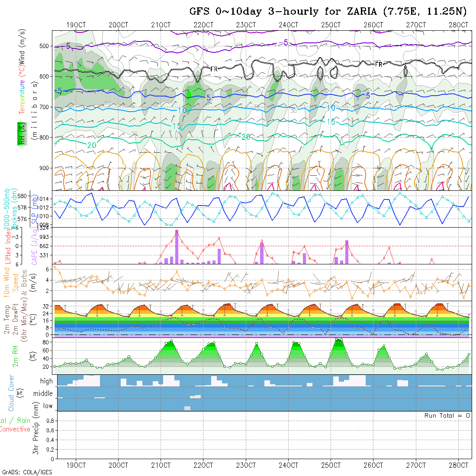
Task: Click the 'Cloud Cover' axis title
Action: click(x=11, y=393)
